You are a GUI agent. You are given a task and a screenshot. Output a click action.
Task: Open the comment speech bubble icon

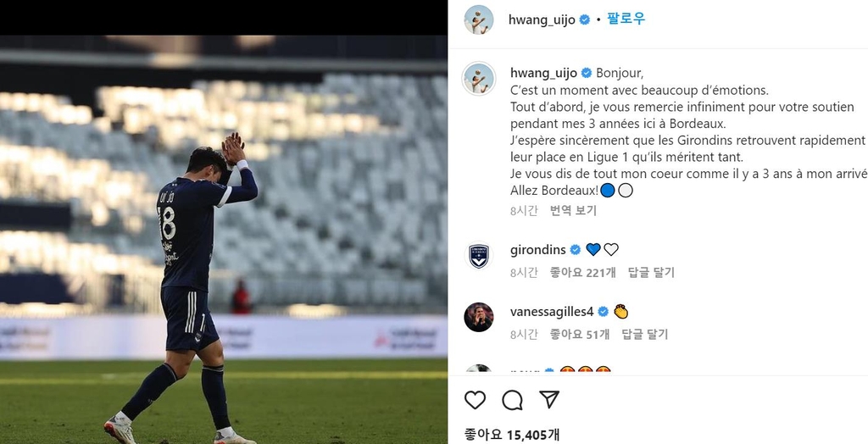512,400
